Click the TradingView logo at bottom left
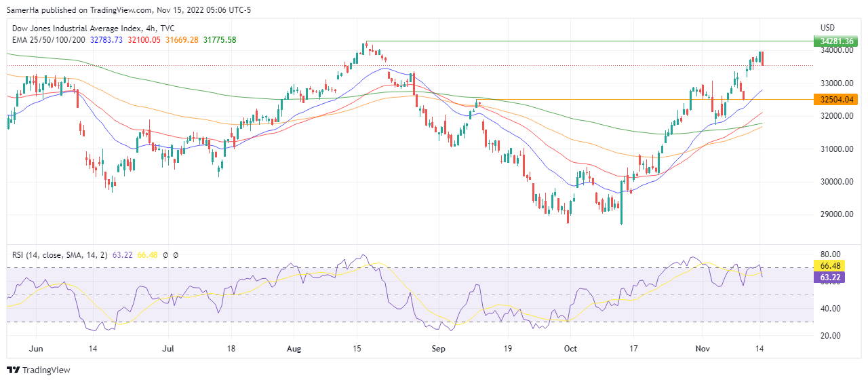The width and height of the screenshot is (868, 382). [39, 370]
